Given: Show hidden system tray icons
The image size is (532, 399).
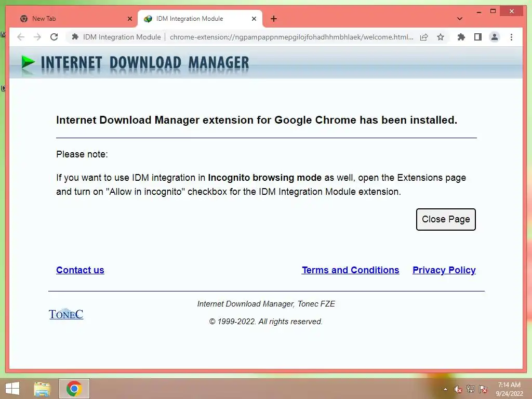Looking at the screenshot, I should [445, 389].
